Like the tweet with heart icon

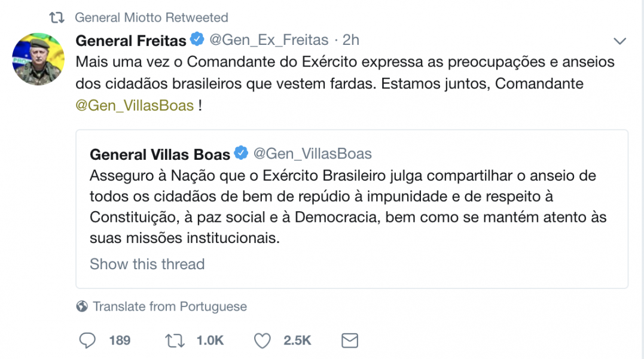tap(263, 340)
